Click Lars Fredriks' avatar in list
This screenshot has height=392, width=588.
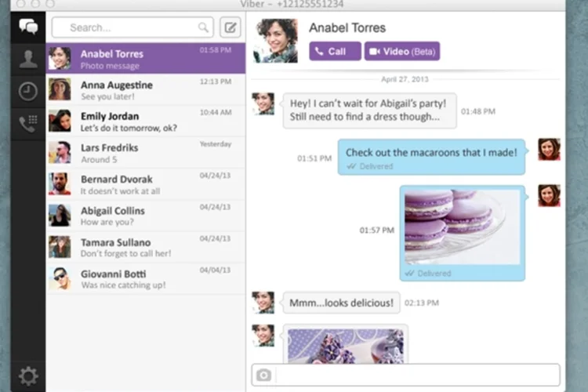pyautogui.click(x=60, y=152)
